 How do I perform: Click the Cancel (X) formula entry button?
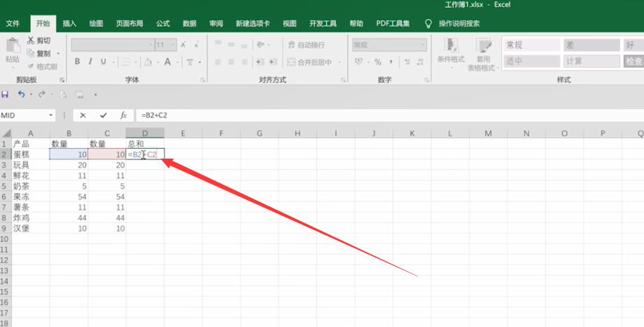pos(83,116)
